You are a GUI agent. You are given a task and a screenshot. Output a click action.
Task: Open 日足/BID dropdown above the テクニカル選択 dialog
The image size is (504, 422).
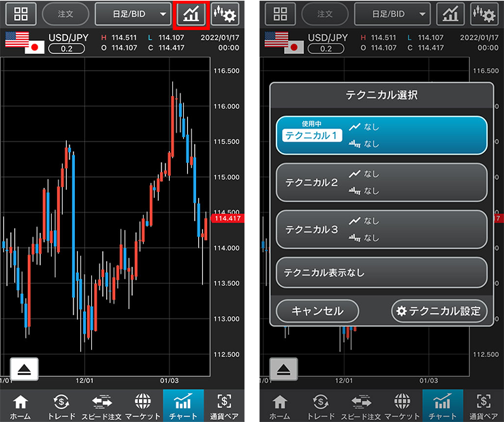392,14
